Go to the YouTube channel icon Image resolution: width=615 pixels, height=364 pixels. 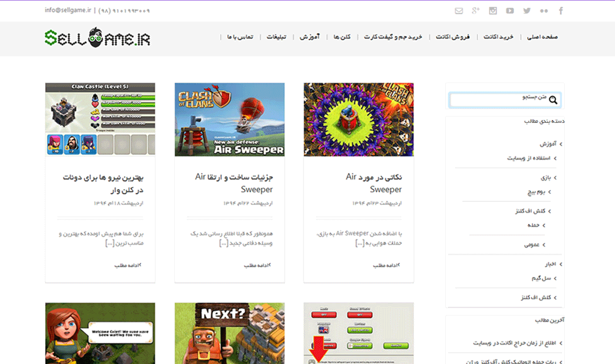point(510,11)
